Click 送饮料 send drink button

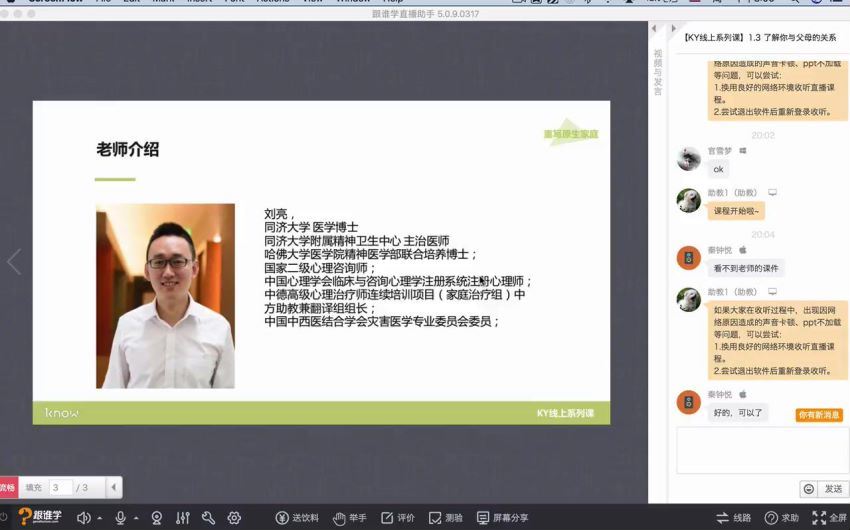coord(297,518)
